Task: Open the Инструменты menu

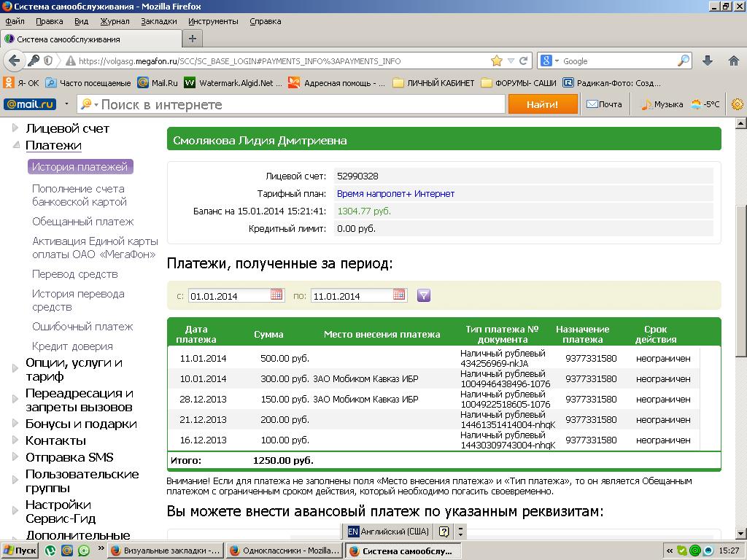Action: (213, 21)
